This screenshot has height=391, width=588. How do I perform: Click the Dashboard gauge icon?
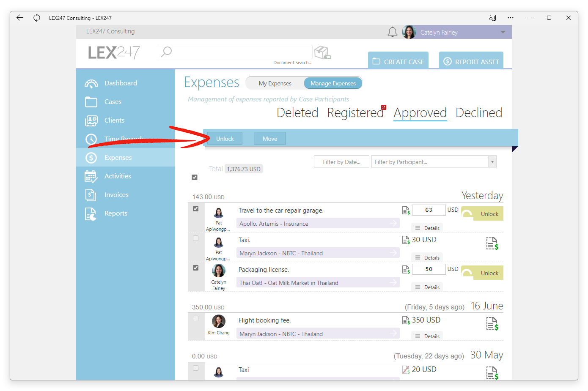[x=91, y=84]
